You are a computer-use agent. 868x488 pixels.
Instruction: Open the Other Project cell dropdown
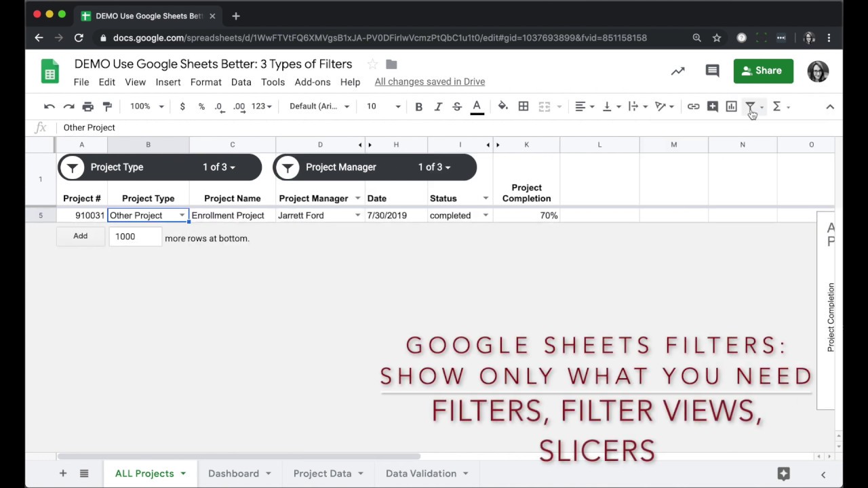coord(182,216)
